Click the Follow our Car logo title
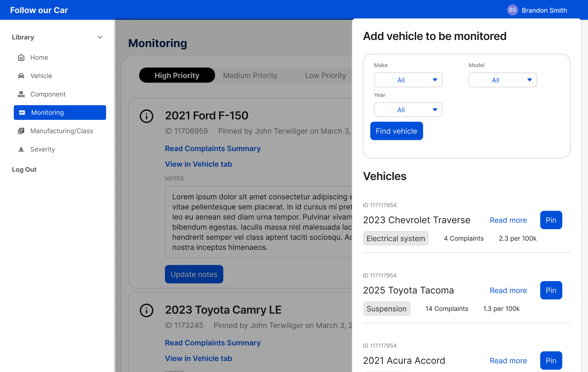The width and height of the screenshot is (588, 372). tap(39, 10)
